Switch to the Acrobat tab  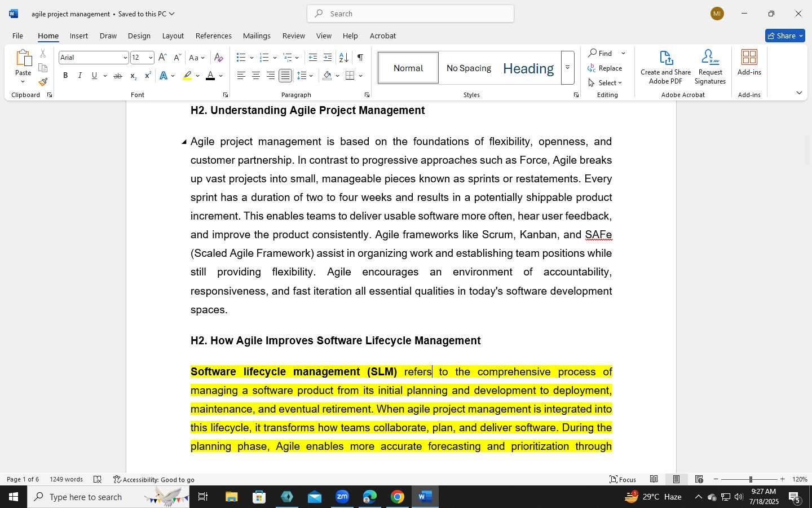(382, 36)
